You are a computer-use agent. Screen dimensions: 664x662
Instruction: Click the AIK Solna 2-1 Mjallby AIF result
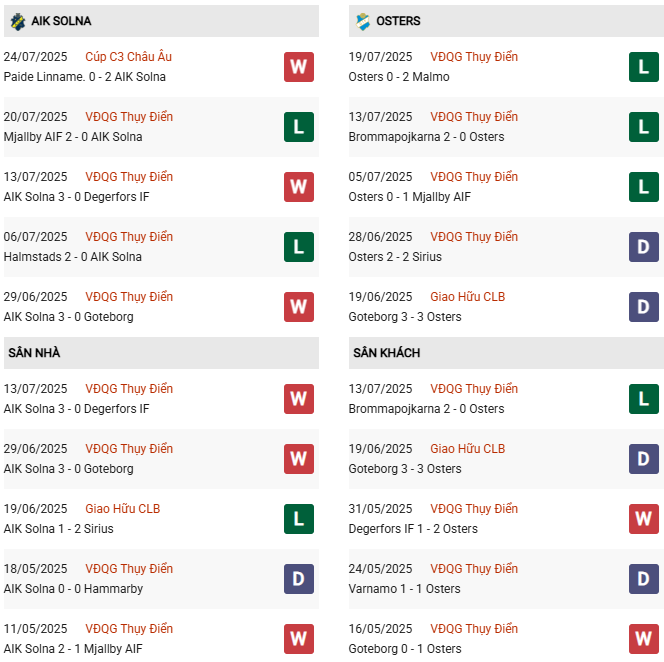point(73,649)
